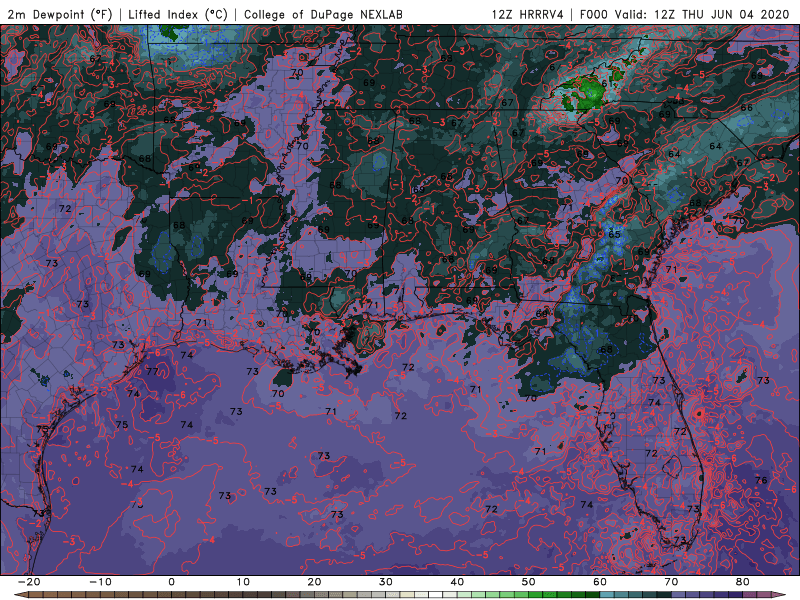Click the 60 label on color scale
800x600 pixels.
pyautogui.click(x=600, y=582)
